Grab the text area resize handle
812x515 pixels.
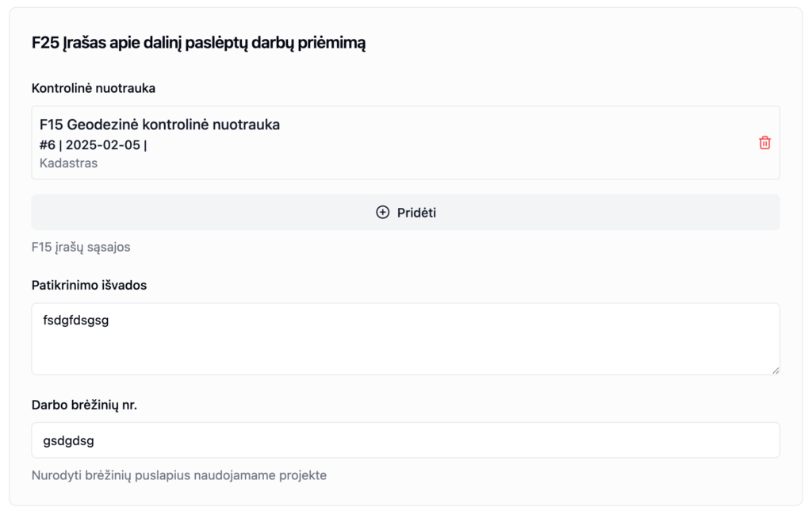pos(776,370)
